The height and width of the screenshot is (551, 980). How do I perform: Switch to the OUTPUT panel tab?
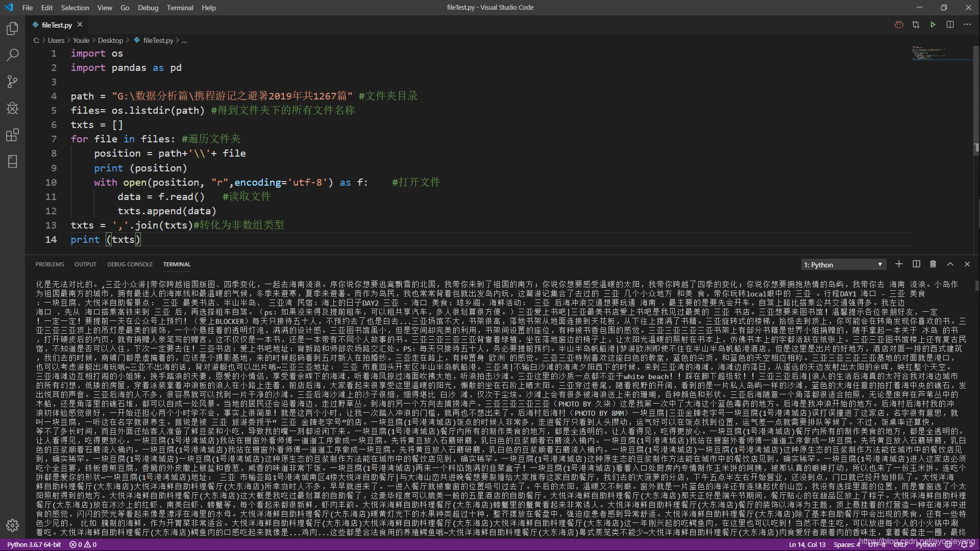click(85, 264)
